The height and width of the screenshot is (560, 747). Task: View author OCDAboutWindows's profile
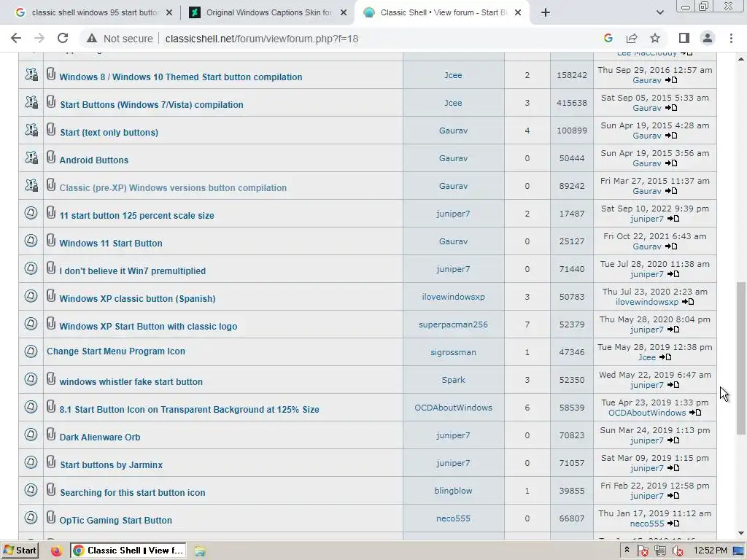453,408
